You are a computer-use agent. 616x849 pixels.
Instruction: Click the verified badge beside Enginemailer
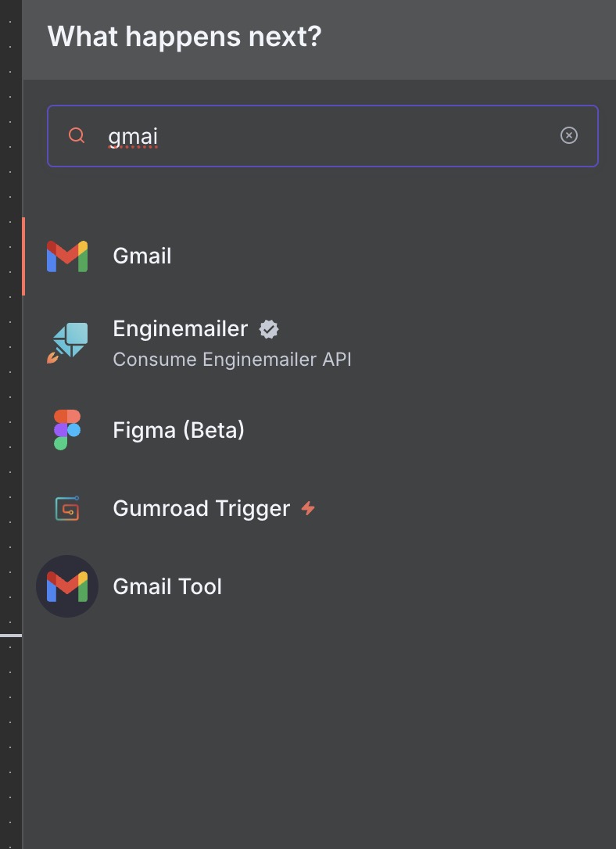click(x=269, y=329)
